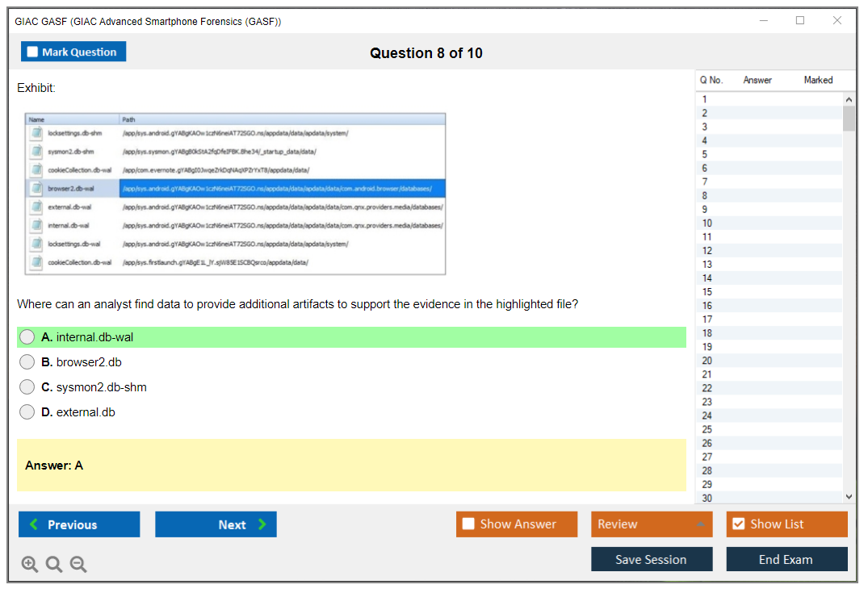Image resolution: width=868 pixels, height=593 pixels.
Task: Tick the Mark Question checkbox
Action: pos(33,52)
